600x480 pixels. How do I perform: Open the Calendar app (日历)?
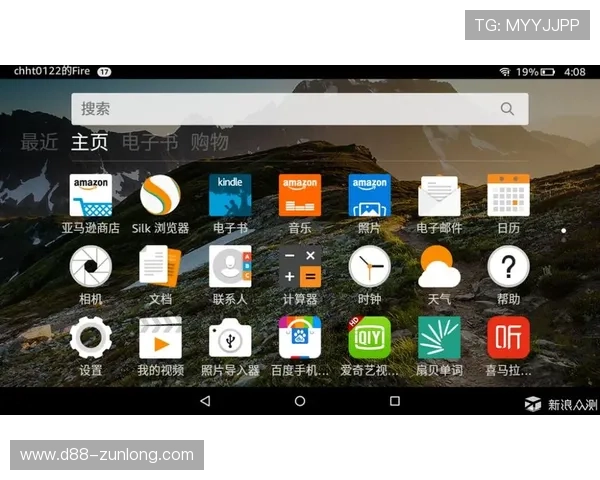pos(508,196)
